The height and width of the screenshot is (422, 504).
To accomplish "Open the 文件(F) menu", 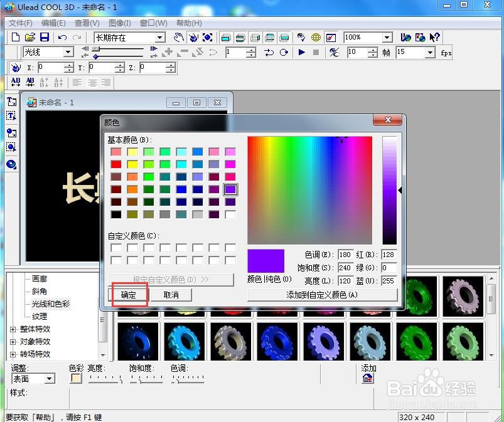I will [21, 23].
